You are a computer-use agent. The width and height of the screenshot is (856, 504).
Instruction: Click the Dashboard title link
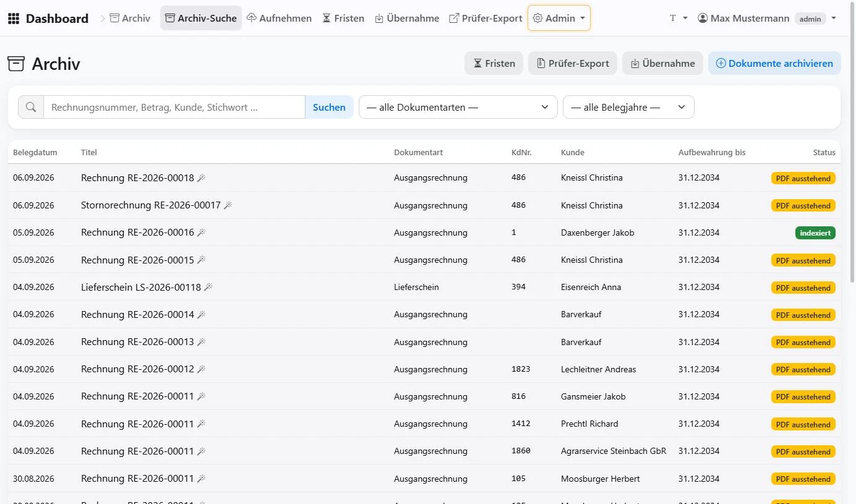57,19
